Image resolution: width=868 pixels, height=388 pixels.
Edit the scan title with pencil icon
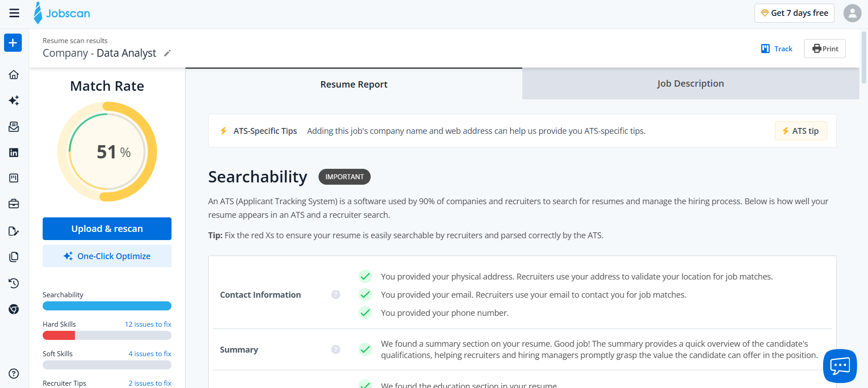[x=167, y=53]
